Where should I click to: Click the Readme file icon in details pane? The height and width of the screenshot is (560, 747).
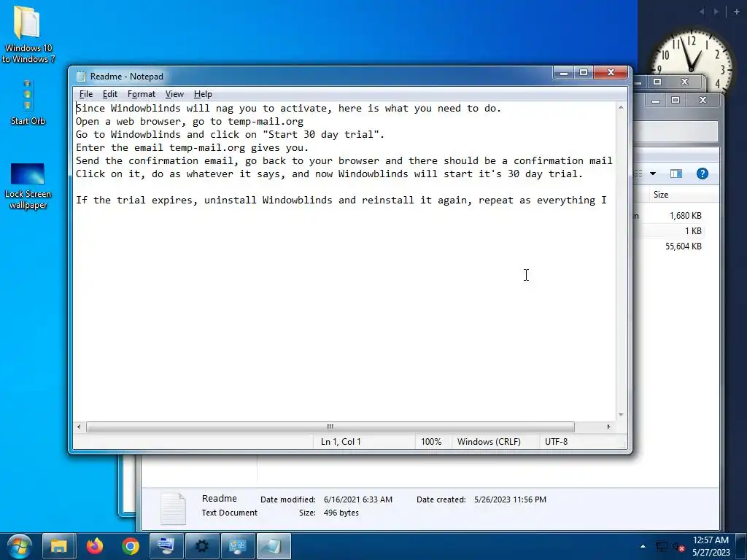click(173, 508)
